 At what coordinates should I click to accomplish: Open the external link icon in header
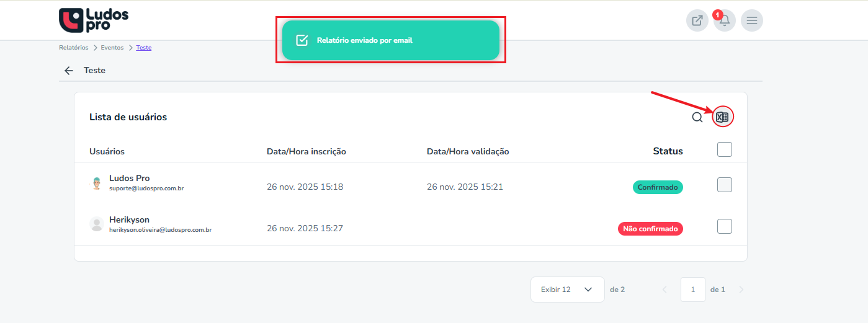tap(697, 20)
